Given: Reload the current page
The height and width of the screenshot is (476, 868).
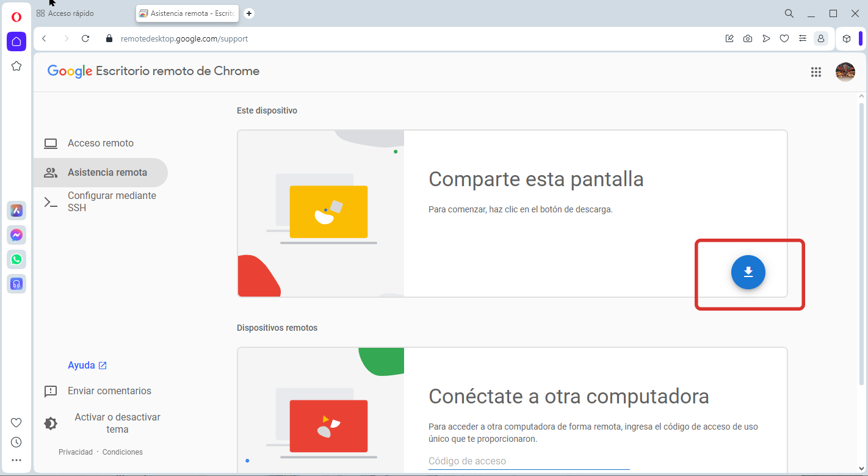Looking at the screenshot, I should 85,38.
